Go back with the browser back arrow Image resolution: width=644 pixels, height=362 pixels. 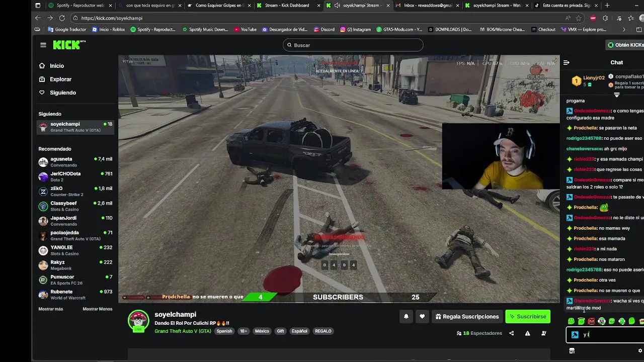click(x=38, y=18)
